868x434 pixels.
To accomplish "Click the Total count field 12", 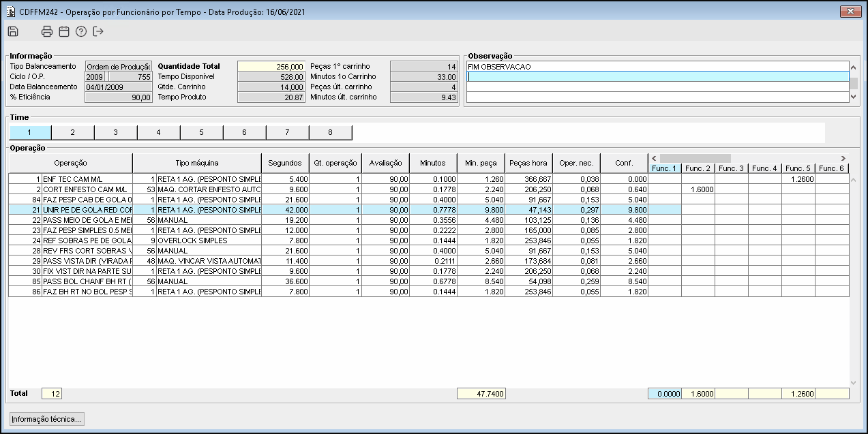I will pos(52,393).
